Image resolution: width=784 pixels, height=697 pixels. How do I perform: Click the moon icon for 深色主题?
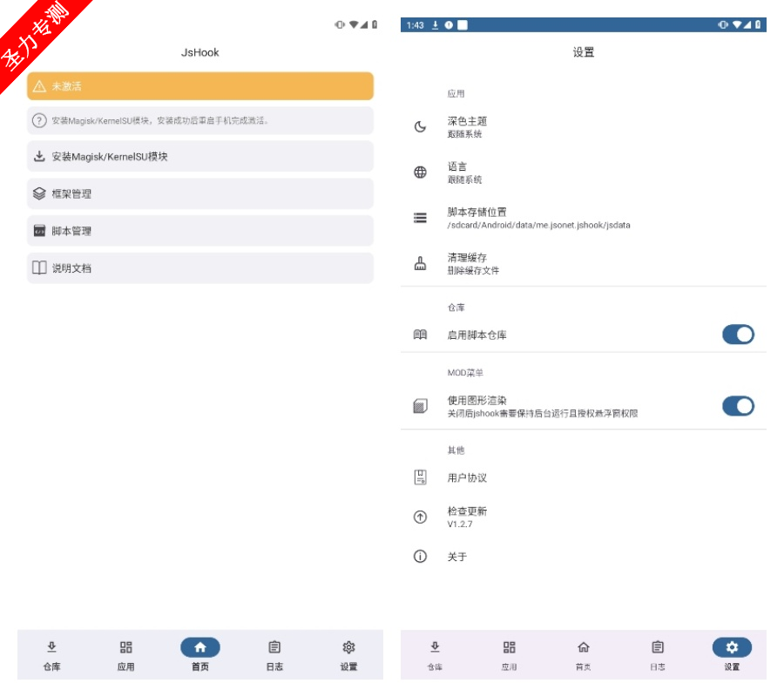click(x=420, y=126)
